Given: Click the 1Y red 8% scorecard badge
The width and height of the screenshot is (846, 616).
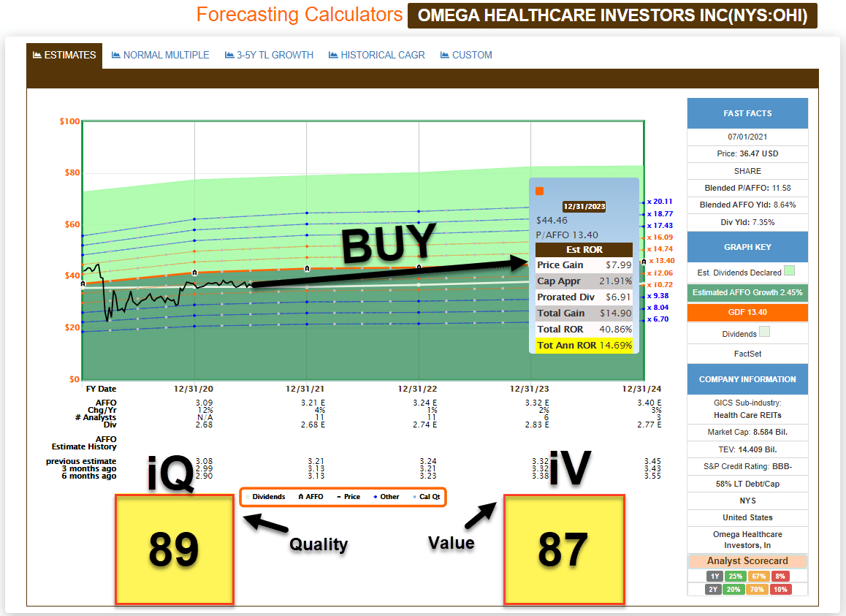Looking at the screenshot, I should click(x=780, y=576).
